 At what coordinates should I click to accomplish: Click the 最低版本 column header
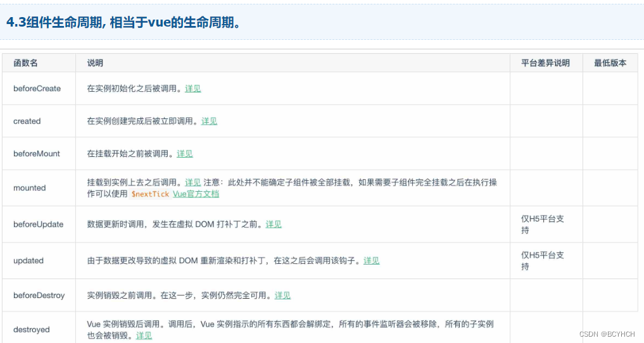pos(610,63)
